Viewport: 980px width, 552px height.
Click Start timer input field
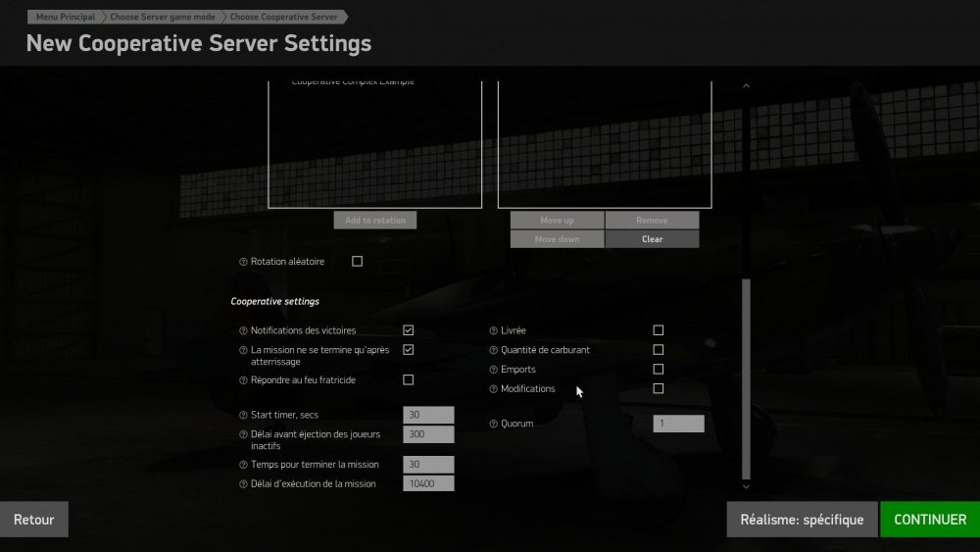click(429, 415)
